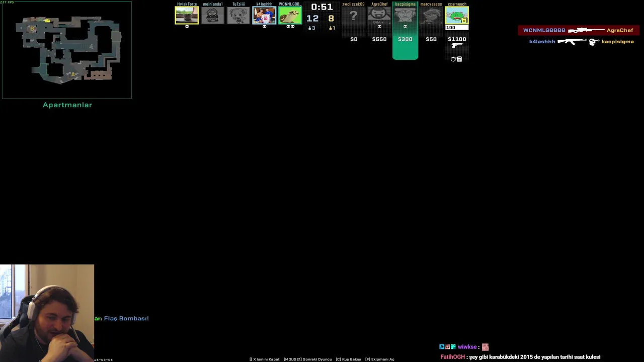Click the pistol icon under cxarnuuch

(x=457, y=46)
